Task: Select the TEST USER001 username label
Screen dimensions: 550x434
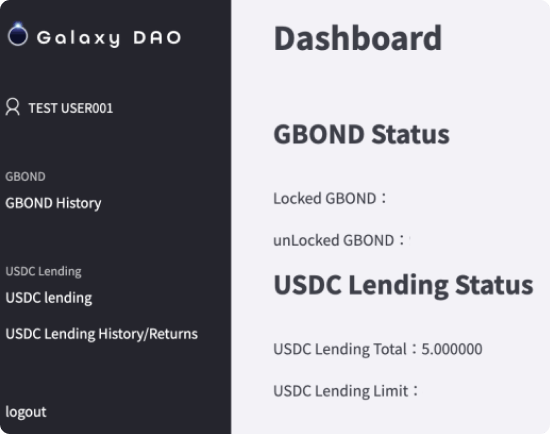Action: (x=71, y=108)
